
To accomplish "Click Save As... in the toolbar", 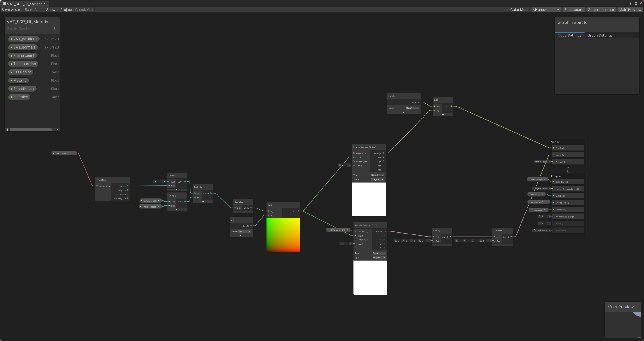I will coord(33,10).
